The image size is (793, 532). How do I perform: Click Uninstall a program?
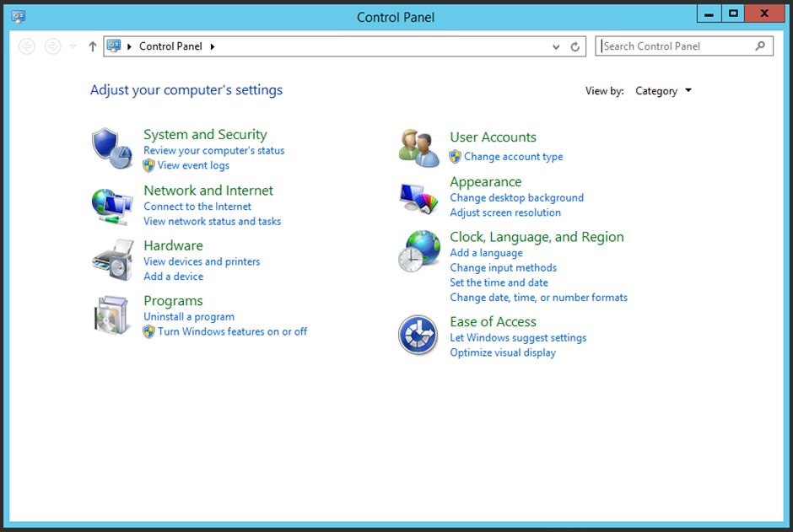189,317
